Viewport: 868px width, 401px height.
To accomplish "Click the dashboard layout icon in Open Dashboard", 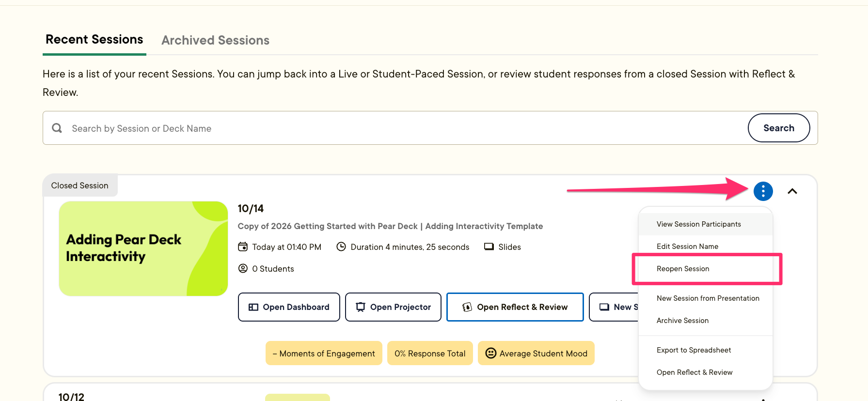I will click(253, 307).
